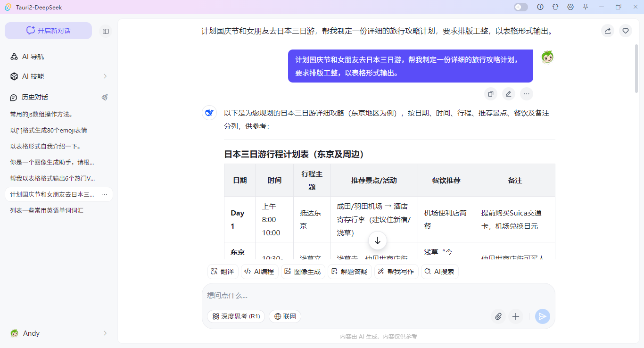
Task: Copy the user message with the copy icon
Action: point(490,94)
